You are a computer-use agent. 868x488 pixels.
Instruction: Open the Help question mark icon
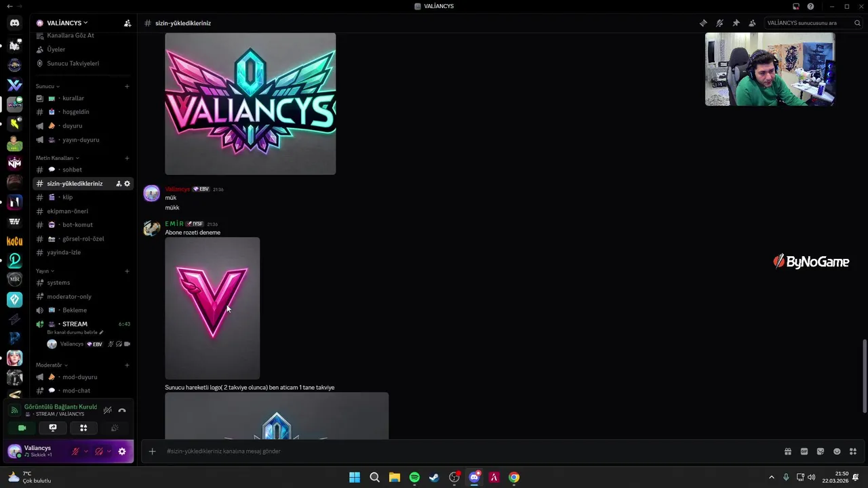point(810,7)
